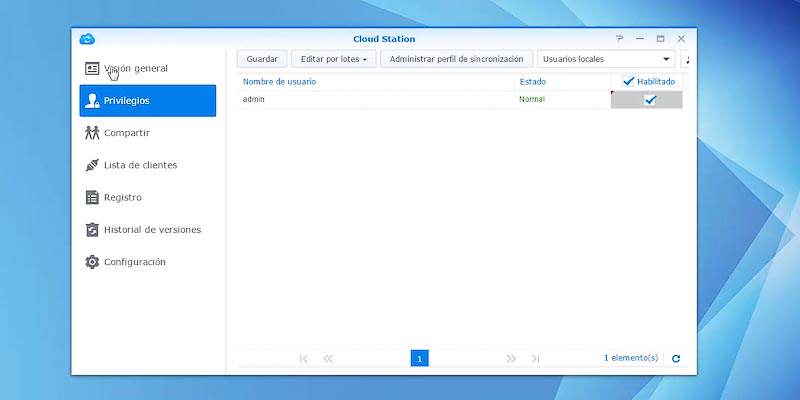Click the Visión general card icon
The height and width of the screenshot is (400, 800).
coord(92,68)
